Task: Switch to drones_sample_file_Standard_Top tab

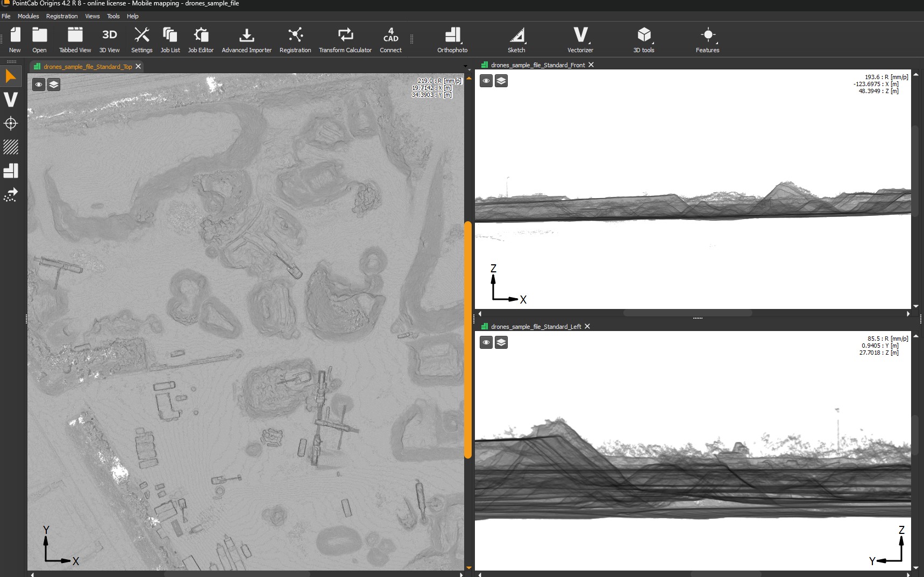Action: (x=88, y=67)
